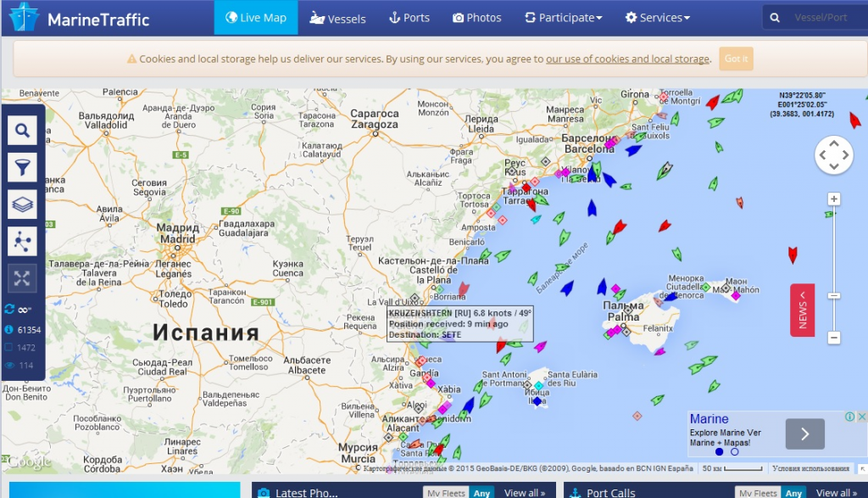The height and width of the screenshot is (498, 868).
Task: Click the anchor icon beside Port Calls
Action: [x=576, y=492]
